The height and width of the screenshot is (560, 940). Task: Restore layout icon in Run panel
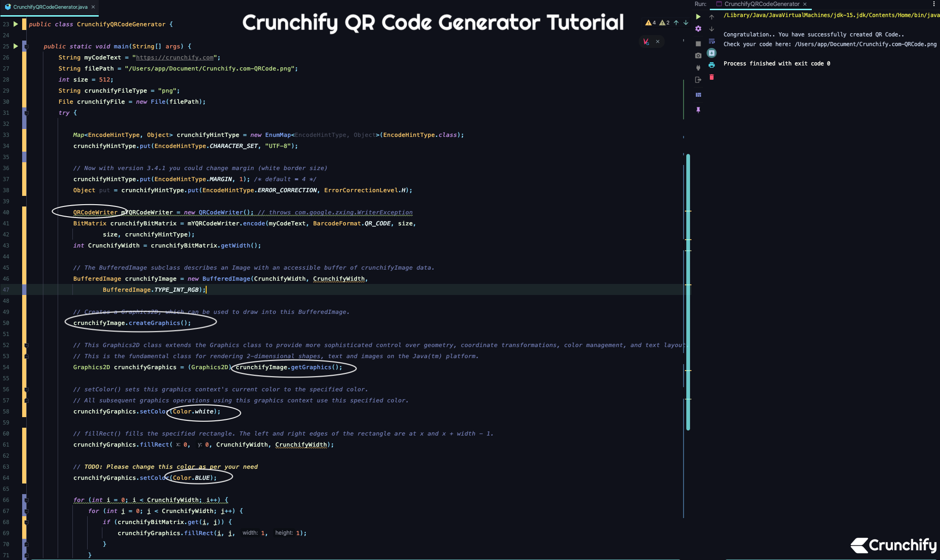698,95
